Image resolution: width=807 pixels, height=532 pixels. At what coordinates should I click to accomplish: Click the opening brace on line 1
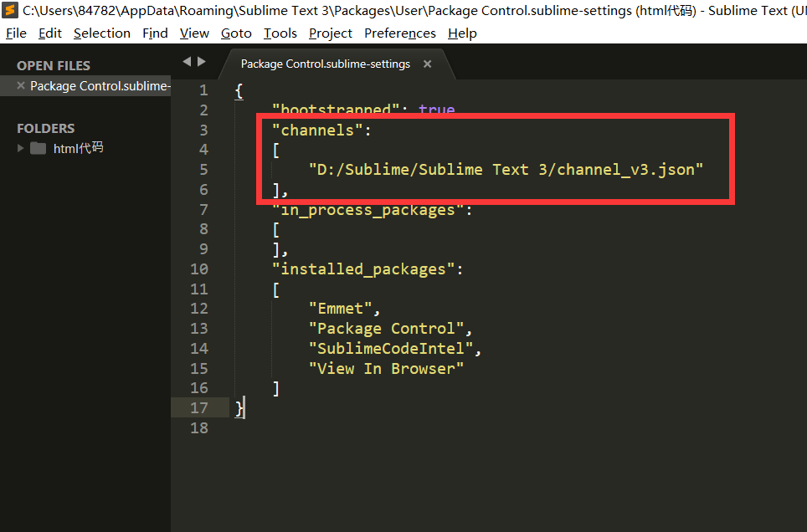pyautogui.click(x=239, y=91)
